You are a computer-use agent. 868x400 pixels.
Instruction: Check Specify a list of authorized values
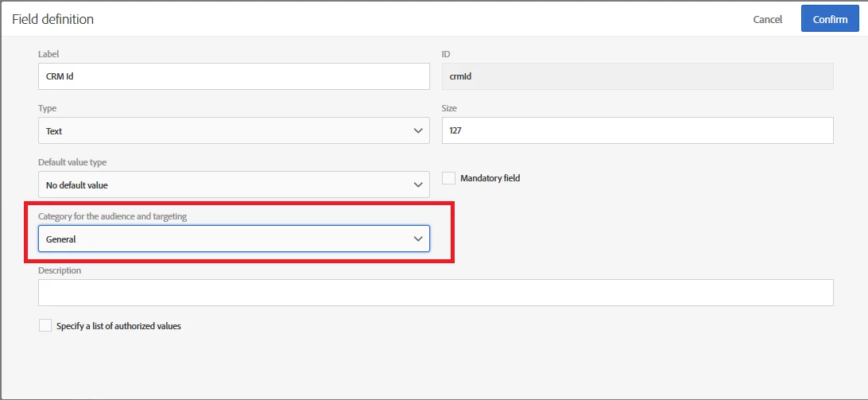point(45,326)
